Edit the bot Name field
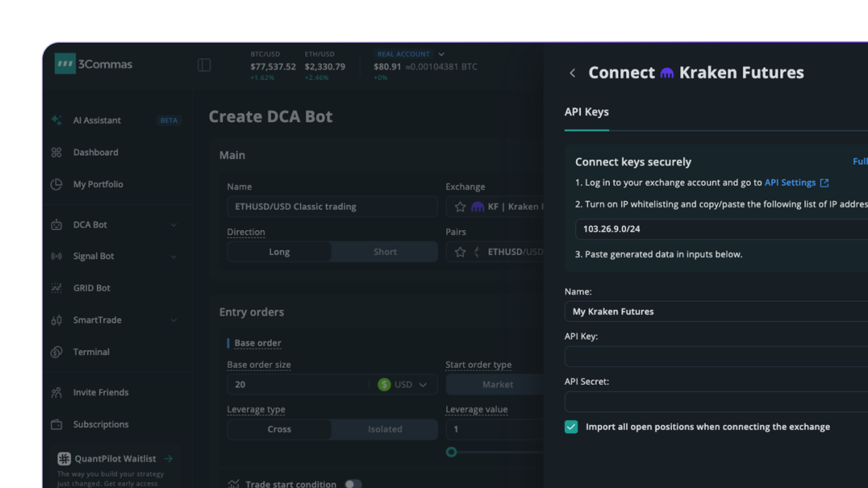Image resolution: width=868 pixels, height=488 pixels. pyautogui.click(x=332, y=206)
